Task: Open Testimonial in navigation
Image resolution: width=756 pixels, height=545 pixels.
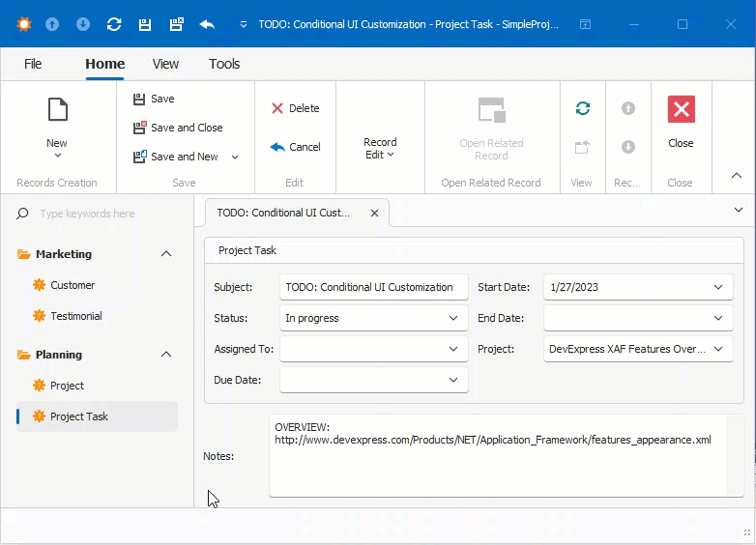Action: (x=76, y=316)
